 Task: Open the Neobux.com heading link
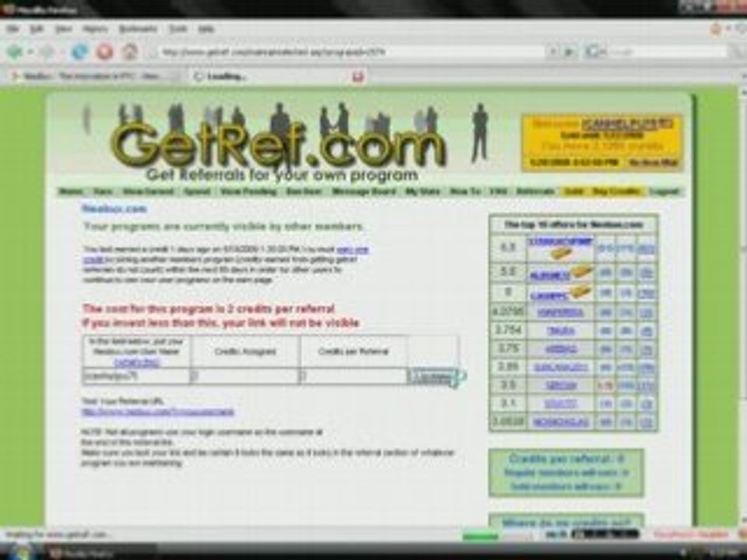coord(114,208)
